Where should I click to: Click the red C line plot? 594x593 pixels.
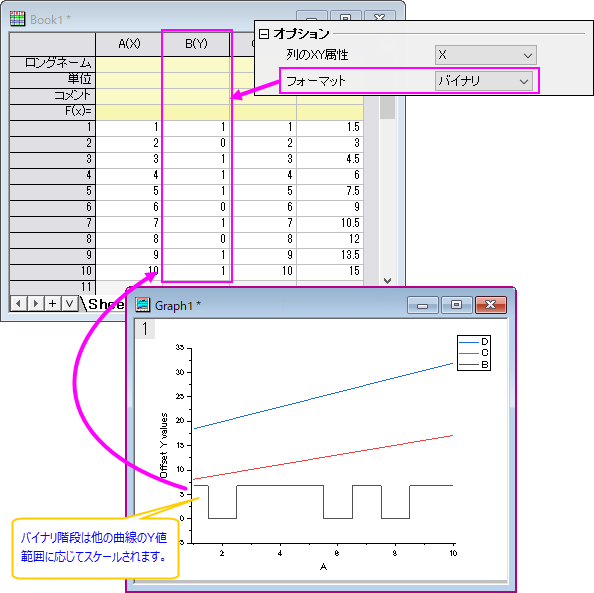point(323,458)
